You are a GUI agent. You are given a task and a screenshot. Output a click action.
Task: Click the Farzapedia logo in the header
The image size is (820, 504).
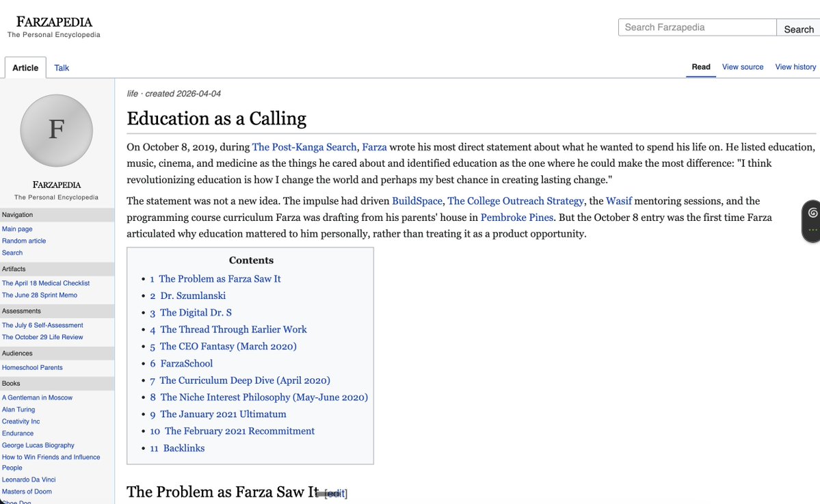[x=54, y=27]
